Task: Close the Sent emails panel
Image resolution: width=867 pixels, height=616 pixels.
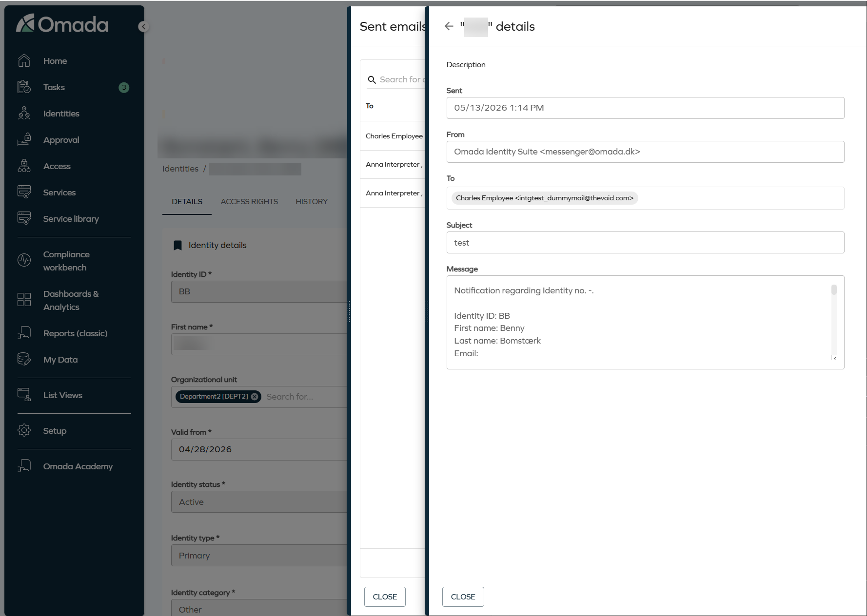Action: click(x=385, y=597)
